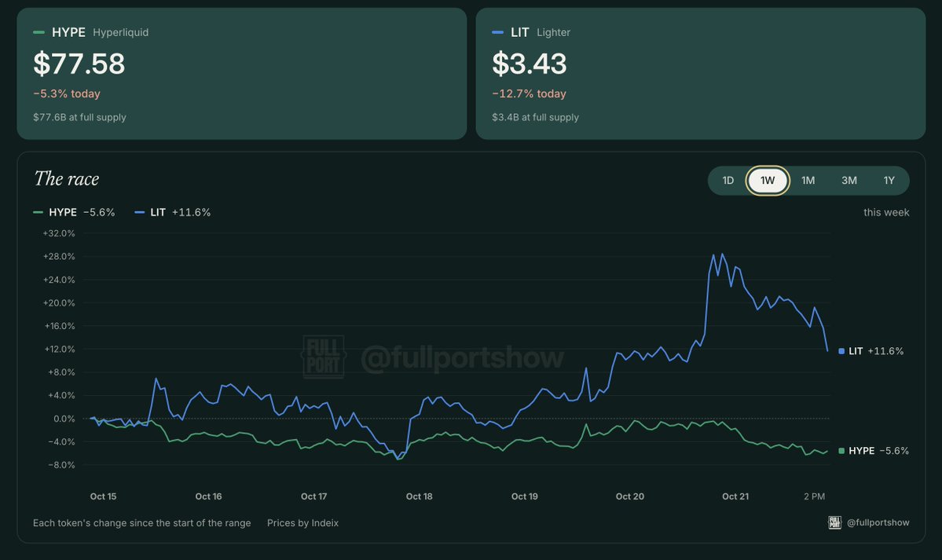Click the 0.0% y-axis label

coord(64,419)
